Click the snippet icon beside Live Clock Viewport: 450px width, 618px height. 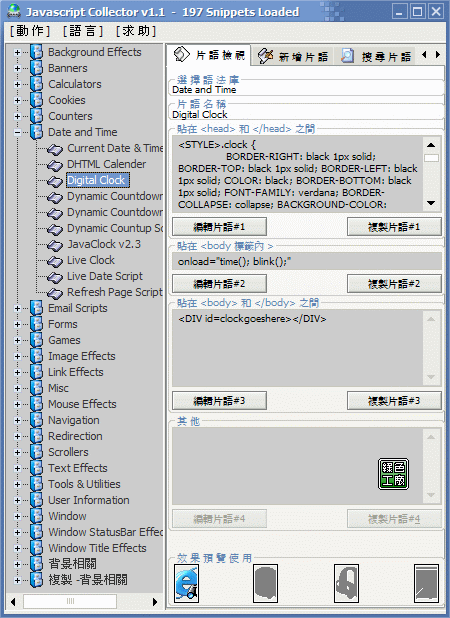coord(55,261)
